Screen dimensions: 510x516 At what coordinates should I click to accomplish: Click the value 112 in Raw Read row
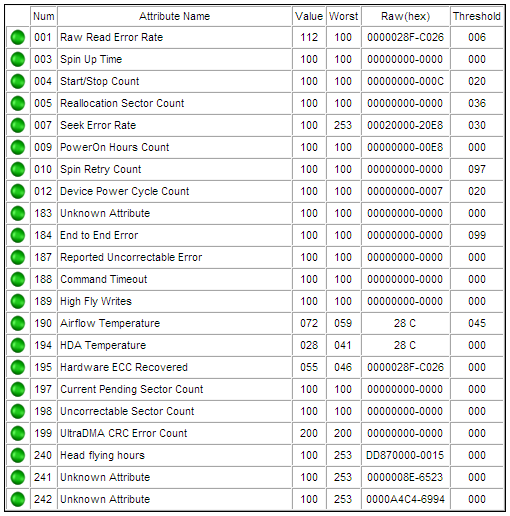309,37
